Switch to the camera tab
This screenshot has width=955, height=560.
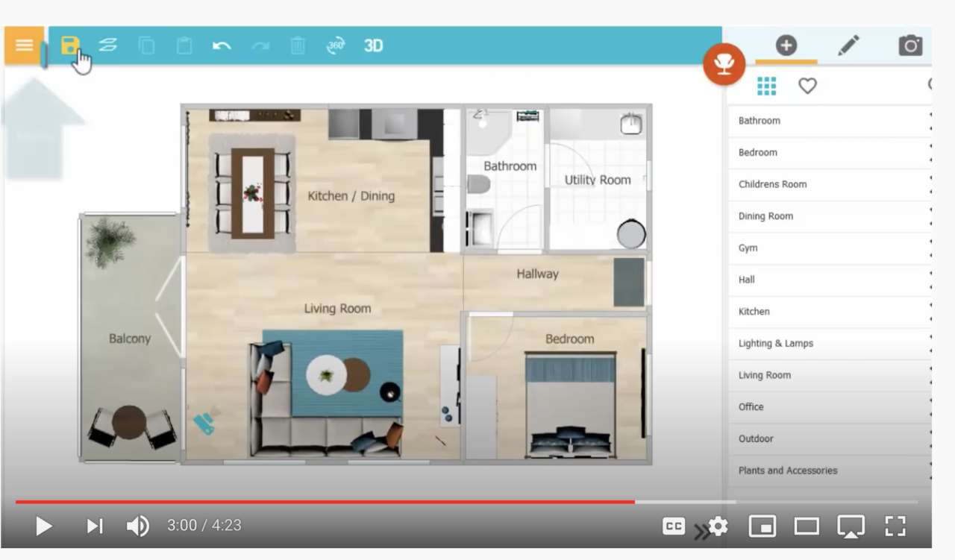[911, 45]
